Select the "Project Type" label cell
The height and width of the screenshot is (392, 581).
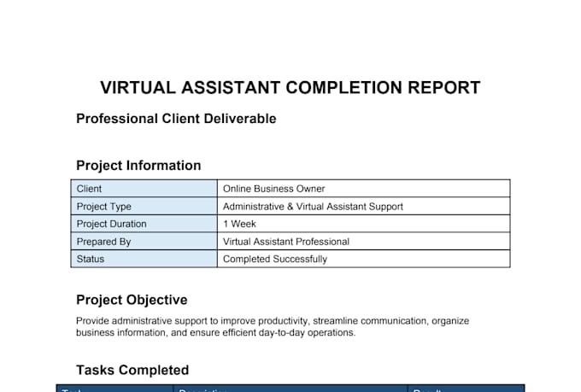[144, 206]
